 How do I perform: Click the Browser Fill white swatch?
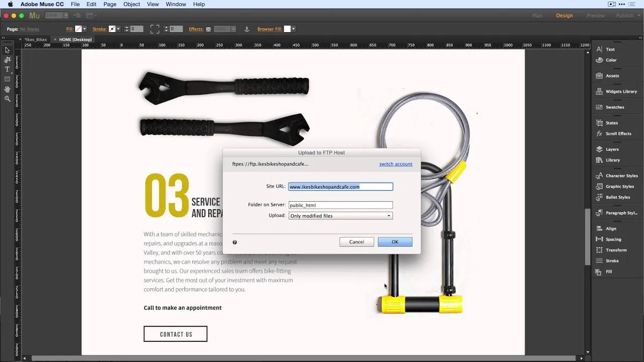287,29
